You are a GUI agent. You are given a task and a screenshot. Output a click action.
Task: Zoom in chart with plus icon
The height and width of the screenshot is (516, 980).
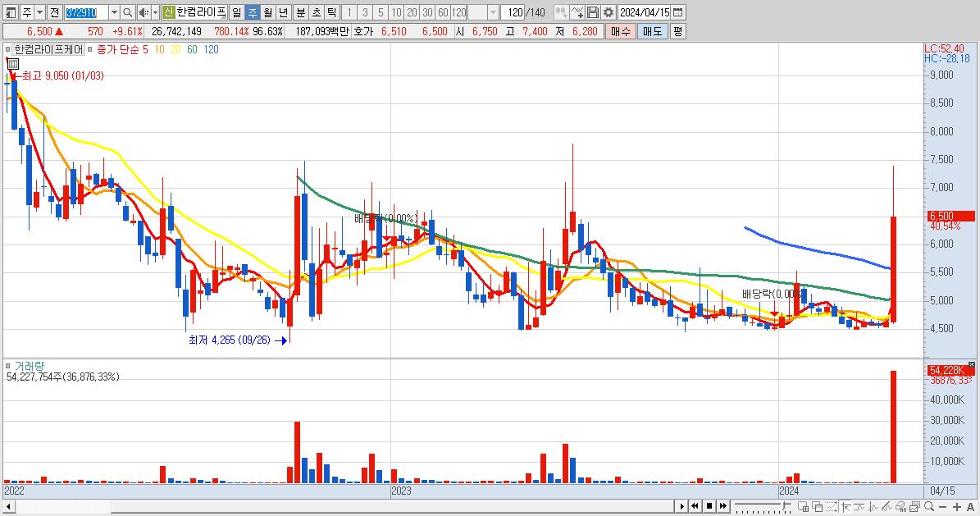[x=957, y=506]
